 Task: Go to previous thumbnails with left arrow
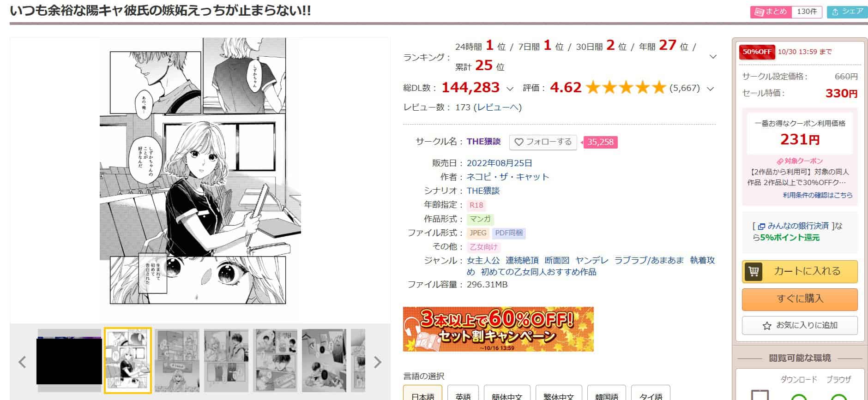click(22, 362)
